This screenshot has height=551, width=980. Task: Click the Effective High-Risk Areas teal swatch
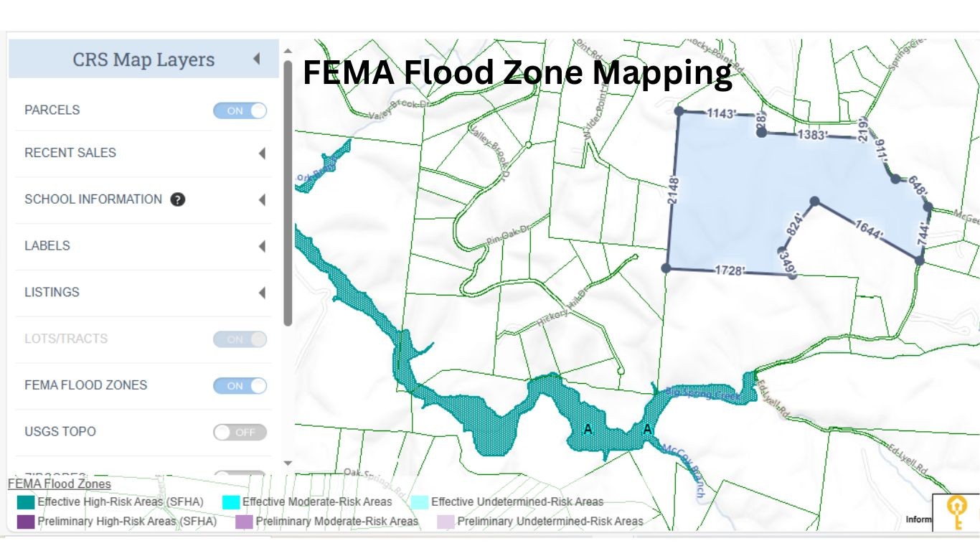click(x=25, y=502)
